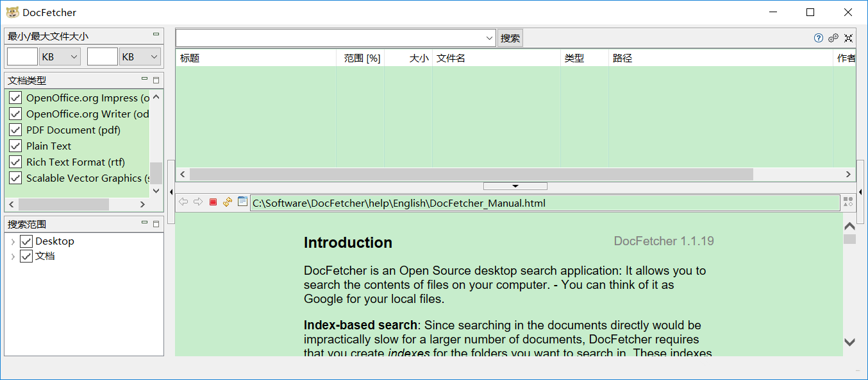The image size is (868, 380).
Task: Sort results by 路径 column
Action: (721, 58)
